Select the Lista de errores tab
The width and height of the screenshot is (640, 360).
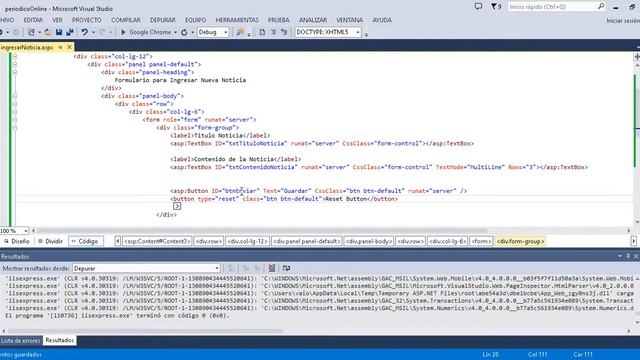(x=20, y=340)
